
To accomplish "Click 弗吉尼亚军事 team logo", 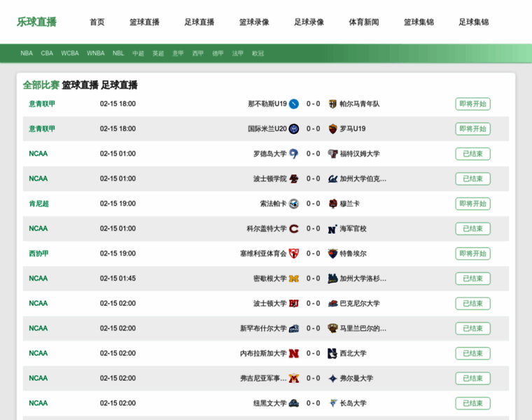I will (294, 378).
